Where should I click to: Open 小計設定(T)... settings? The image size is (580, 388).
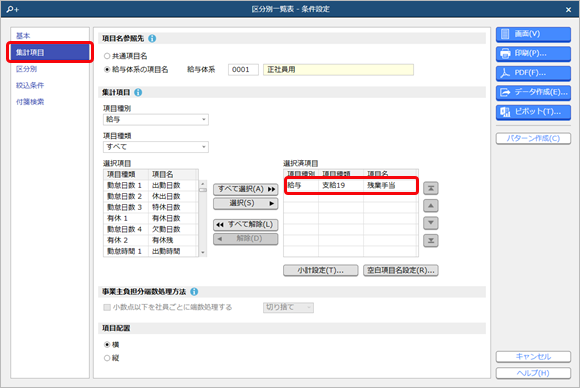tap(321, 271)
